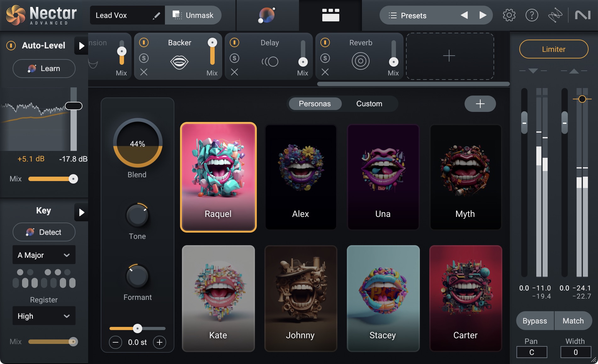Click the Help question mark icon
Viewport: 598px width, 364px height.
coord(532,15)
